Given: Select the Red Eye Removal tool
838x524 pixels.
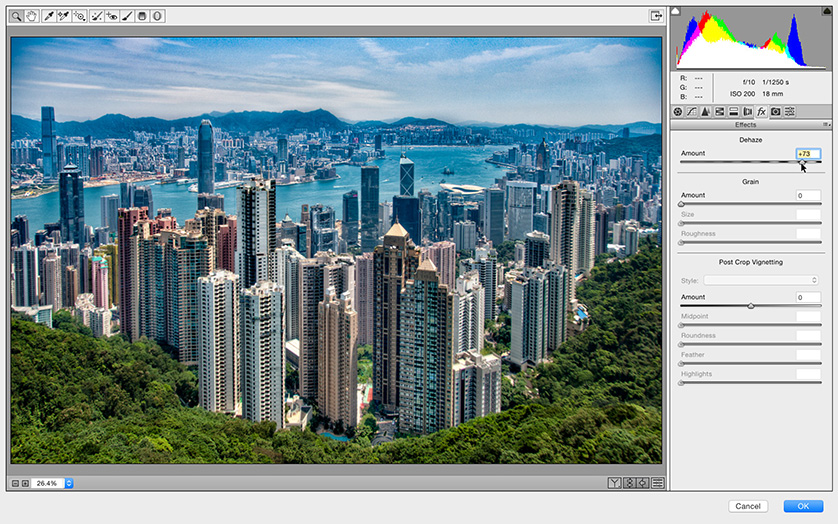Looking at the screenshot, I should pos(112,16).
